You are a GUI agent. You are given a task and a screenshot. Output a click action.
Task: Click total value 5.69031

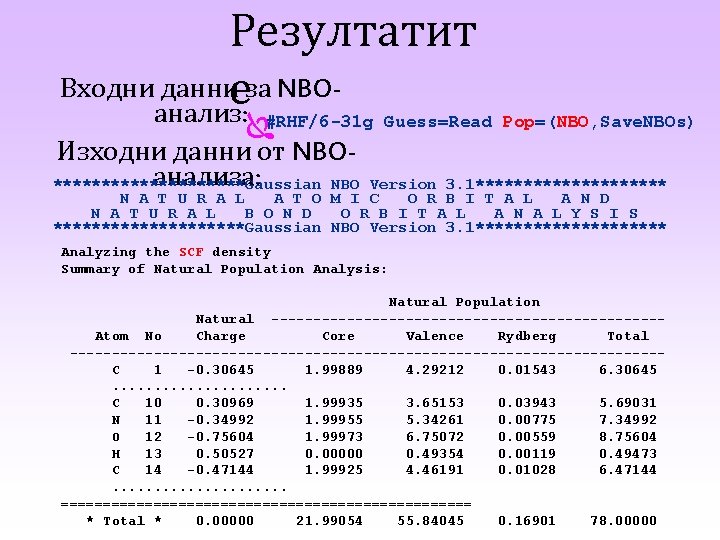coord(628,403)
